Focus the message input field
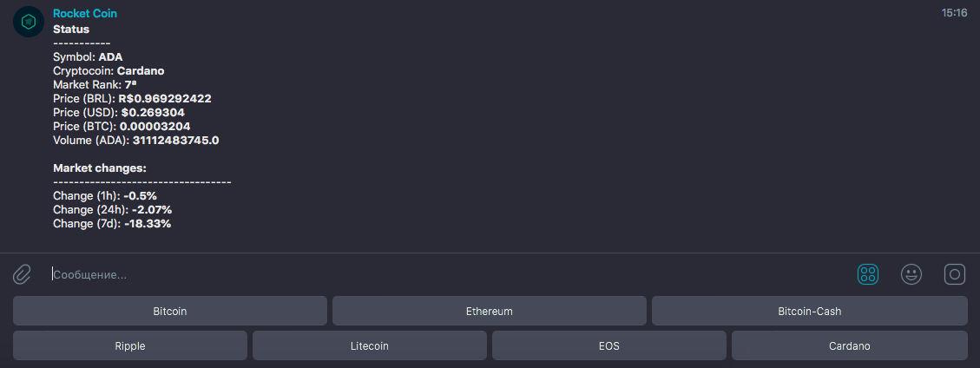Image resolution: width=980 pixels, height=368 pixels. 434,274
